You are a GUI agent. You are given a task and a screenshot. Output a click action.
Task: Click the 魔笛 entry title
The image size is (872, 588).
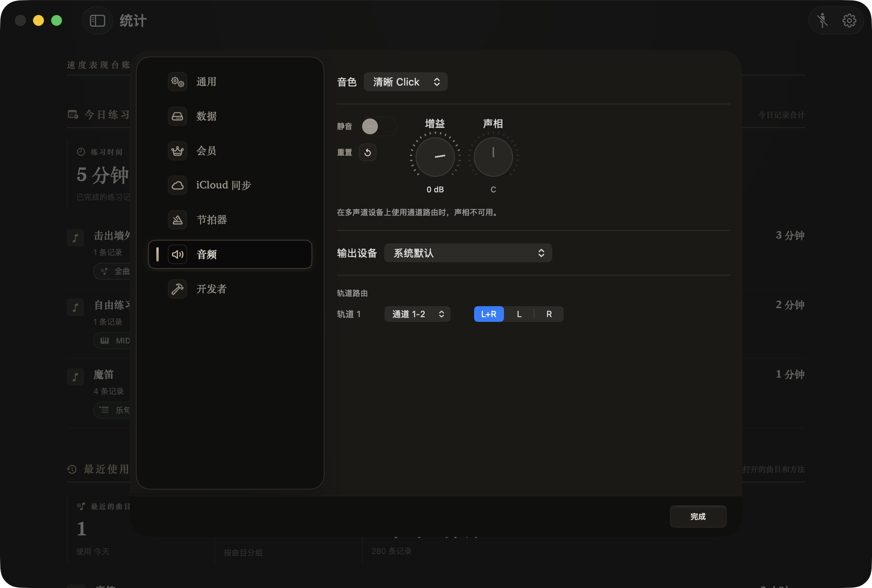click(104, 374)
